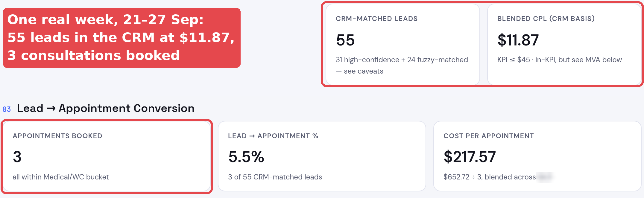The image size is (644, 198).
Task: Select the Blended CPL (CRM Basis) heading
Action: 546,19
